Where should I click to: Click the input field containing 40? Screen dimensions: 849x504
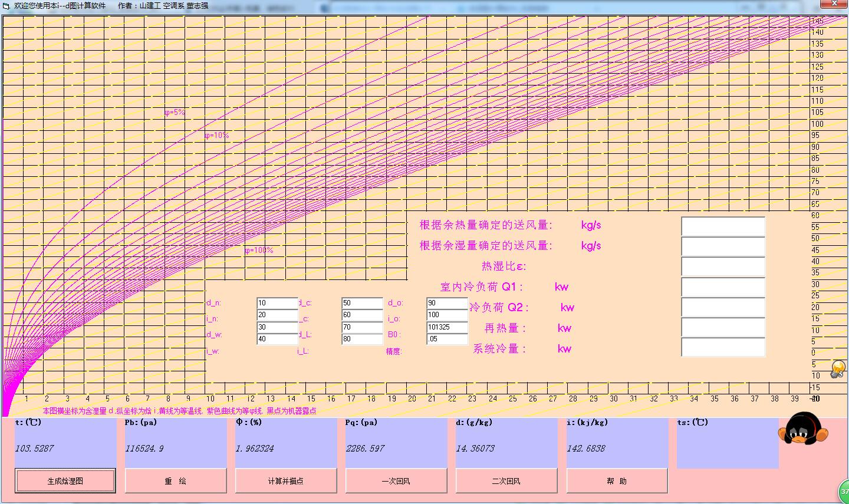[278, 339]
